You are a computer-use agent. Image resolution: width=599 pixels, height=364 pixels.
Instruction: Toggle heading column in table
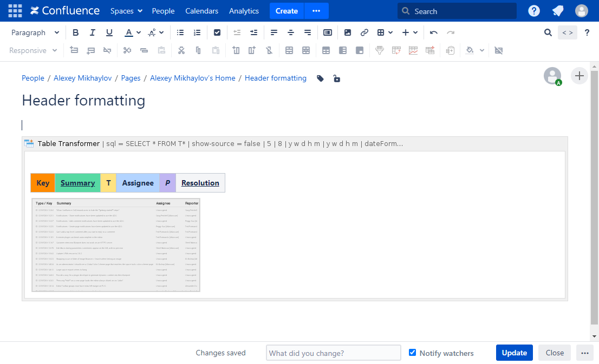(x=343, y=50)
